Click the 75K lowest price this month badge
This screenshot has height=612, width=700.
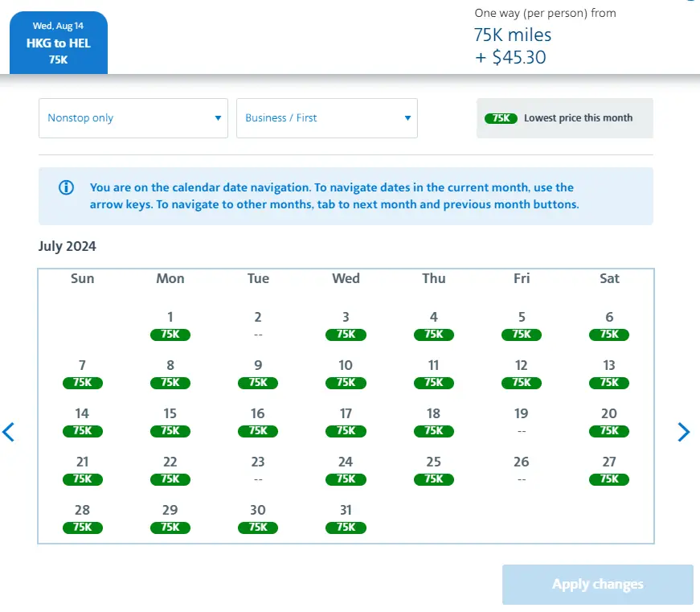coord(501,118)
